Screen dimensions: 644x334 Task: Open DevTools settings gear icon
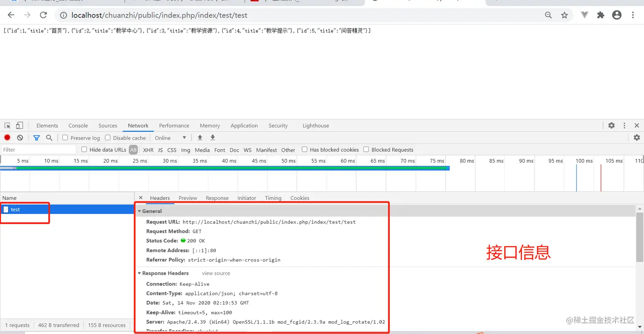click(x=612, y=126)
